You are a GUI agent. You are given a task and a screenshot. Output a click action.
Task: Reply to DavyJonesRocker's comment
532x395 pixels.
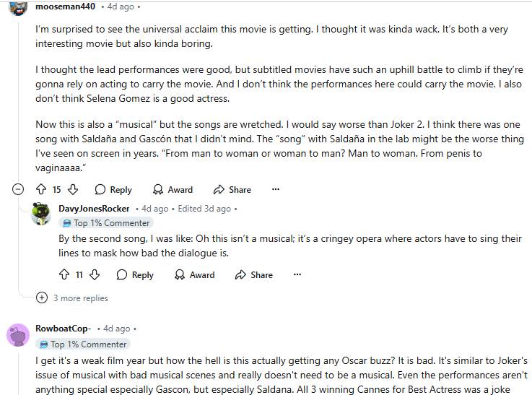tap(135, 274)
